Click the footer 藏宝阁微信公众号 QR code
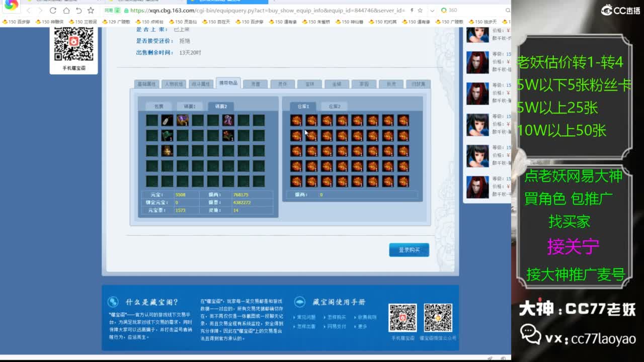Viewport: 644px width, 362px height. [x=438, y=318]
